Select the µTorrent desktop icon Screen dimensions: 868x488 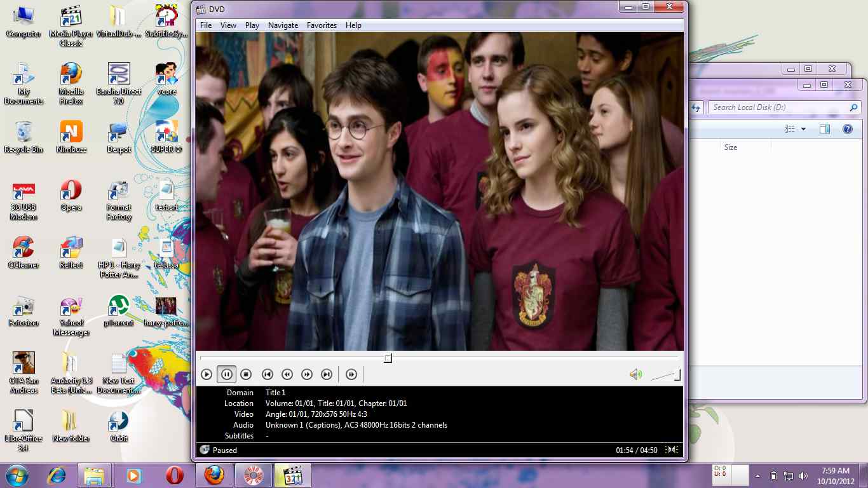(x=119, y=311)
